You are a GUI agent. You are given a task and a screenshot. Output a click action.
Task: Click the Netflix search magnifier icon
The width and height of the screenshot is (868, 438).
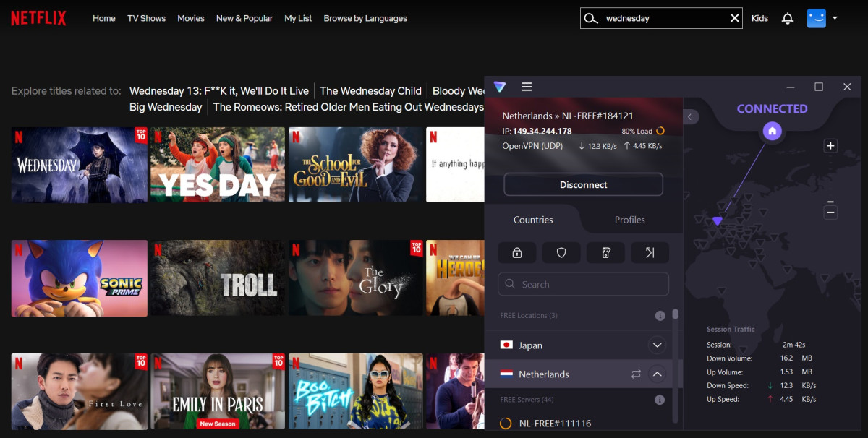coord(591,19)
